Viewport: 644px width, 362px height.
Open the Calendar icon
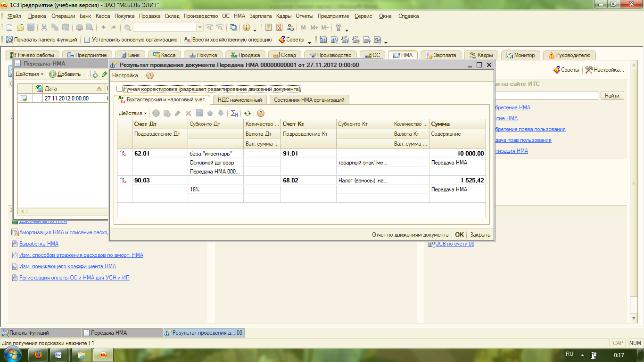pyautogui.click(x=280, y=28)
